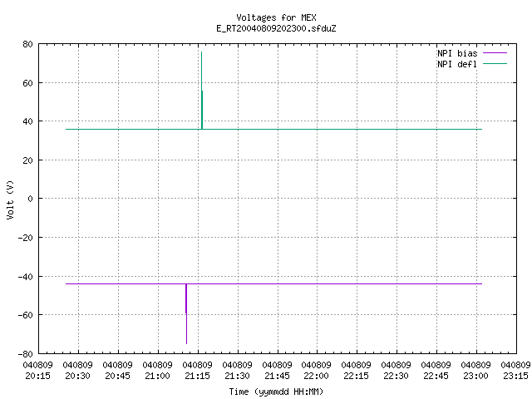This screenshot has width=532, height=399.
Task: Click the x-axis tick label 23:15
Action: [x=515, y=376]
